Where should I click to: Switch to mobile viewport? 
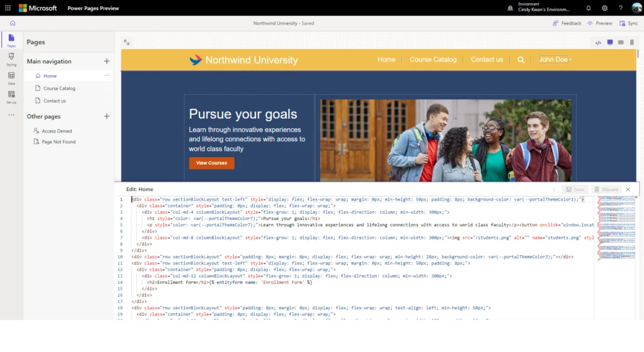coord(632,42)
